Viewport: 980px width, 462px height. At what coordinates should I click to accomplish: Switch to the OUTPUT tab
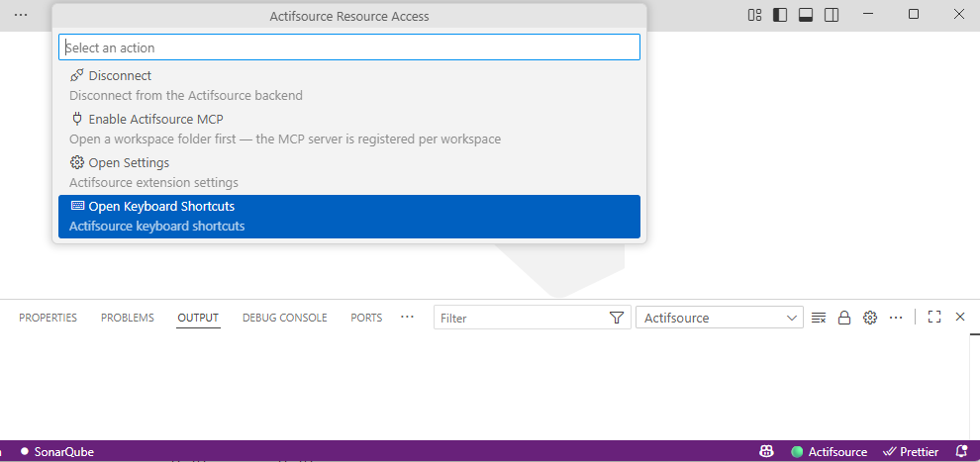click(198, 318)
